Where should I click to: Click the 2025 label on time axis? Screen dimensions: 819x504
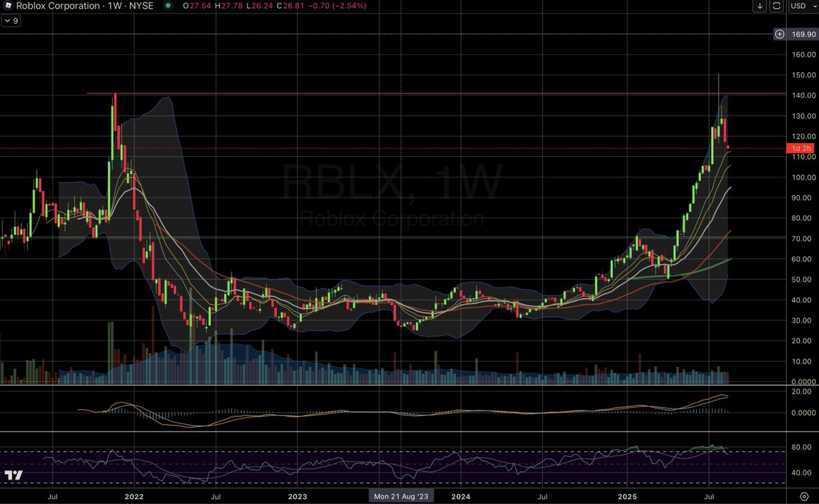point(627,496)
